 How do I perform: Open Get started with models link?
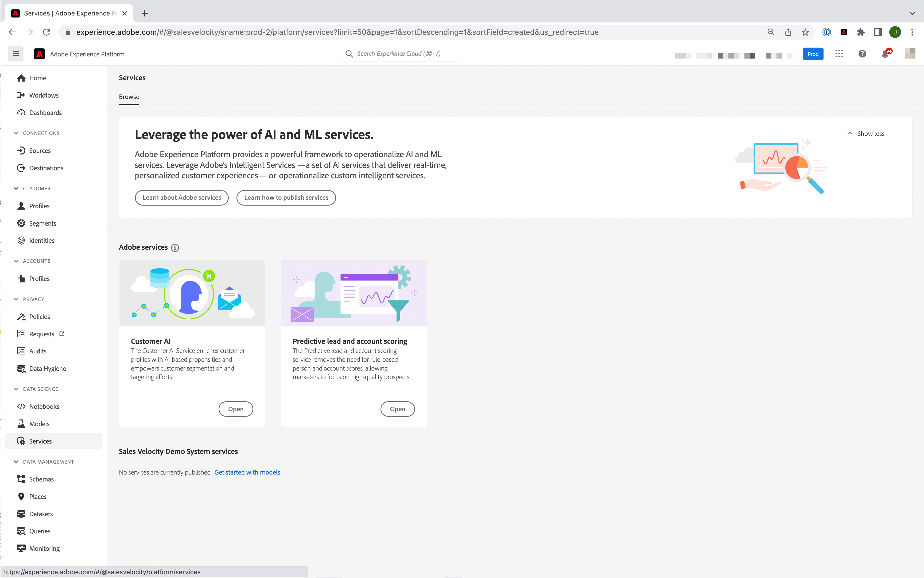(247, 471)
